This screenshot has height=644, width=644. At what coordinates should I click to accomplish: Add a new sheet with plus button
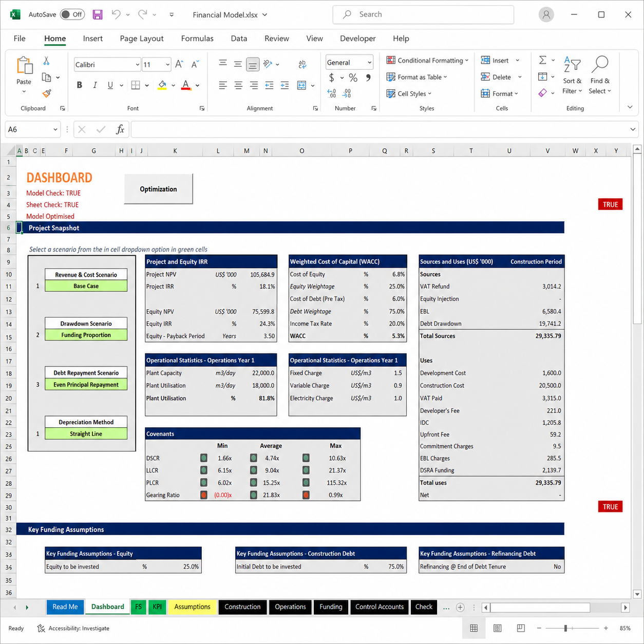point(460,607)
